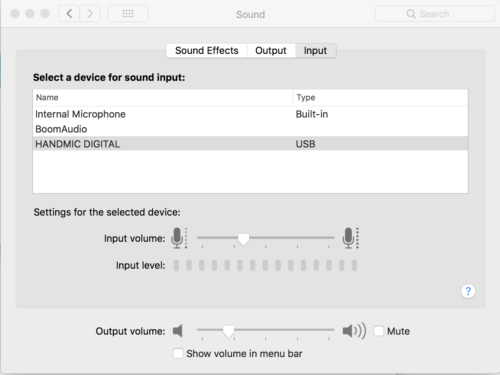Switch to the Output tab

click(271, 51)
